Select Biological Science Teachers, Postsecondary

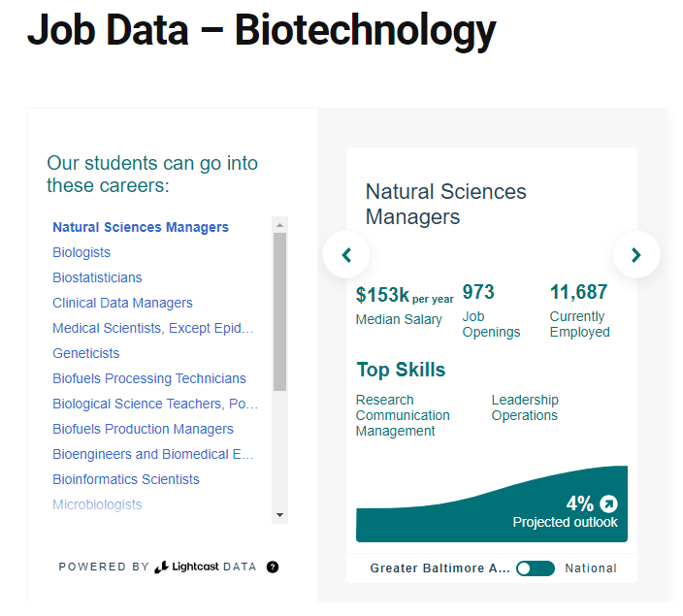point(155,404)
